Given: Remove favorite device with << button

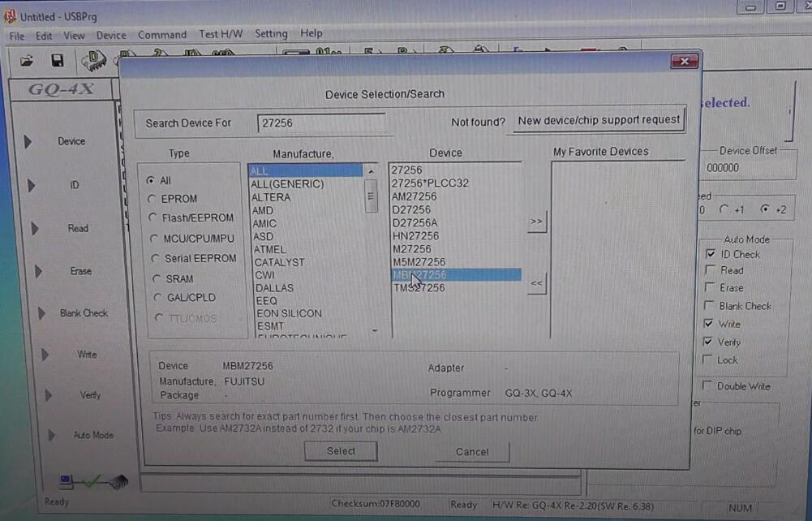Looking at the screenshot, I should pyautogui.click(x=536, y=283).
